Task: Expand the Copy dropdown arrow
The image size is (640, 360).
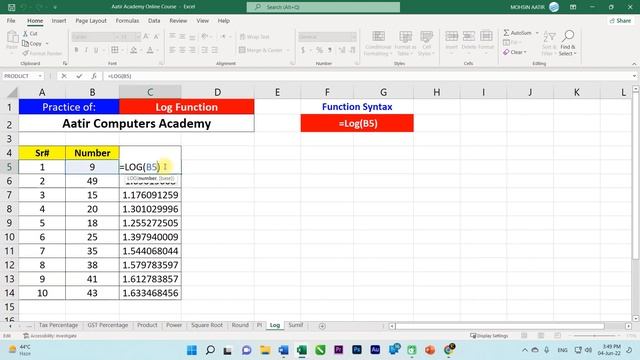Action: [x=47, y=43]
